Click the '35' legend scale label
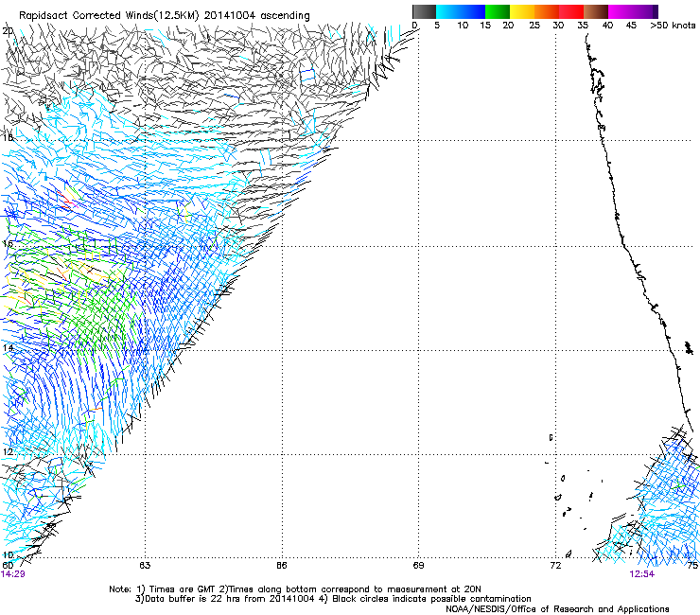 pos(583,26)
